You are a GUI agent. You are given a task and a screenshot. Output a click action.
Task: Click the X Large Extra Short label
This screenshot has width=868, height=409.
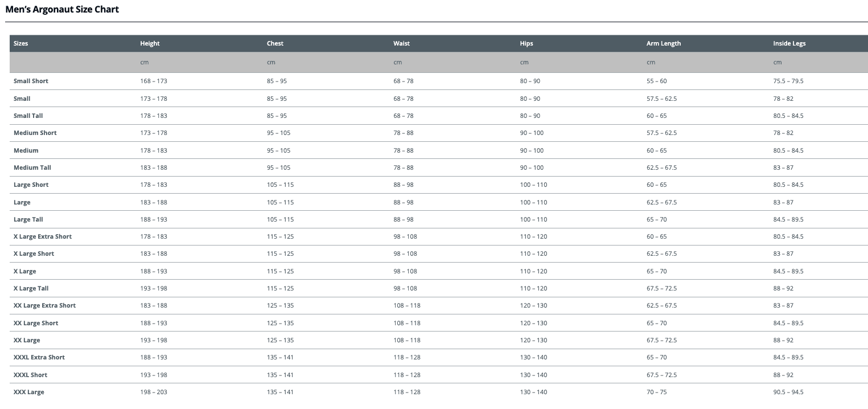43,236
